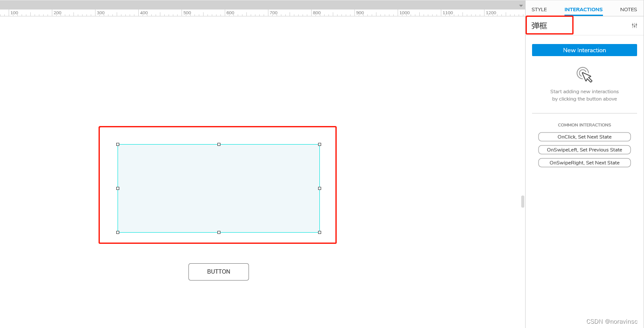Add OnSwipeRight, Set Next State interaction
The image size is (644, 328).
pos(584,163)
